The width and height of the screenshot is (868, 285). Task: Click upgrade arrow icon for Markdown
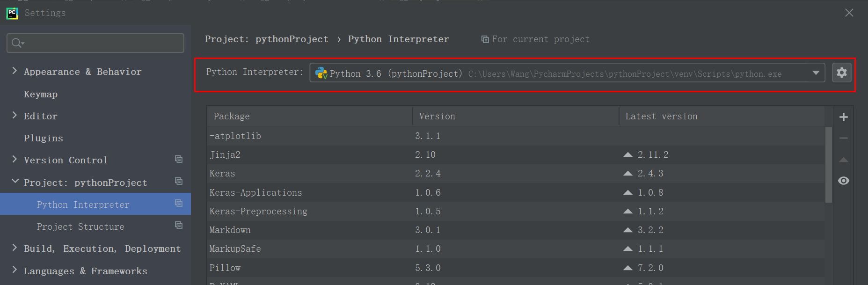pyautogui.click(x=628, y=230)
